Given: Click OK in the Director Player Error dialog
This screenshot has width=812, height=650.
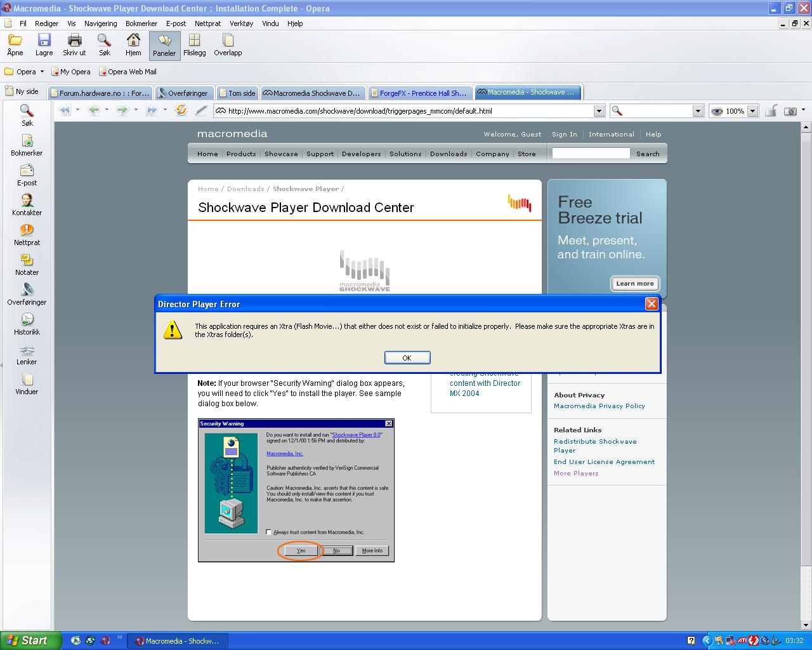Looking at the screenshot, I should click(407, 358).
